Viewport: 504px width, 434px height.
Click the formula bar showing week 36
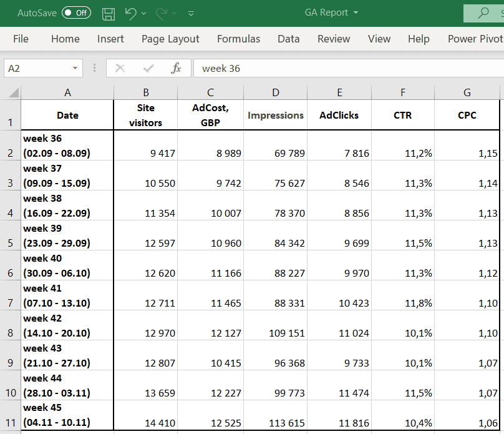(x=349, y=68)
